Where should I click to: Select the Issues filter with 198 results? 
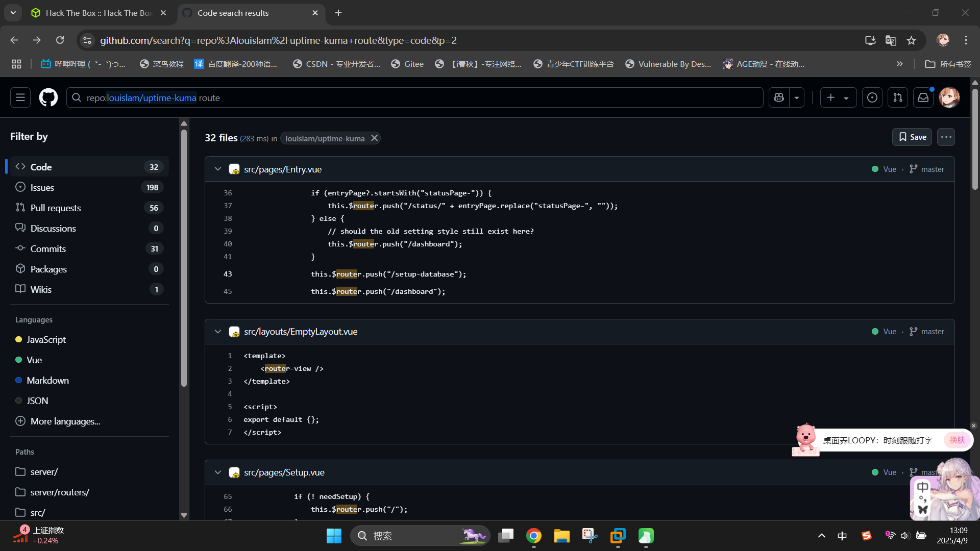[89, 187]
